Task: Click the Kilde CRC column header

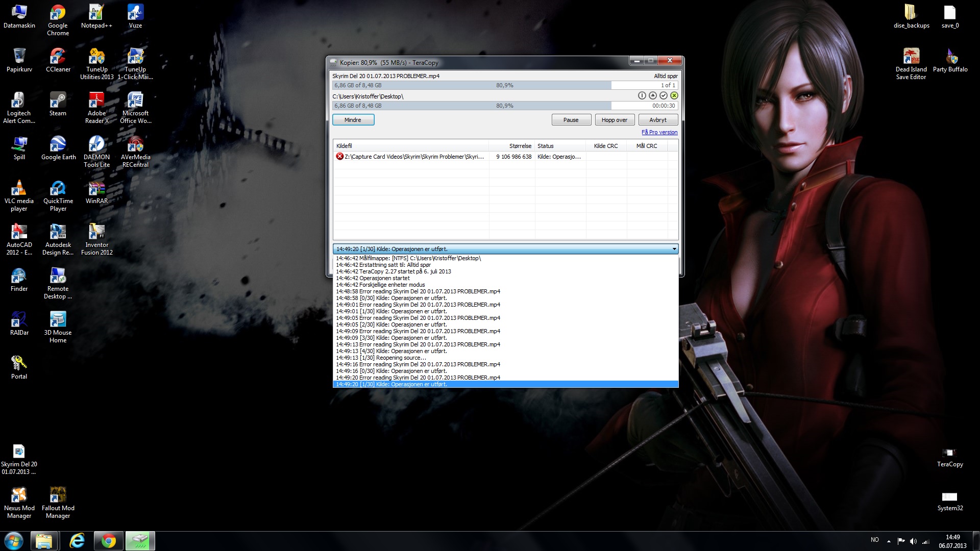Action: [606, 146]
